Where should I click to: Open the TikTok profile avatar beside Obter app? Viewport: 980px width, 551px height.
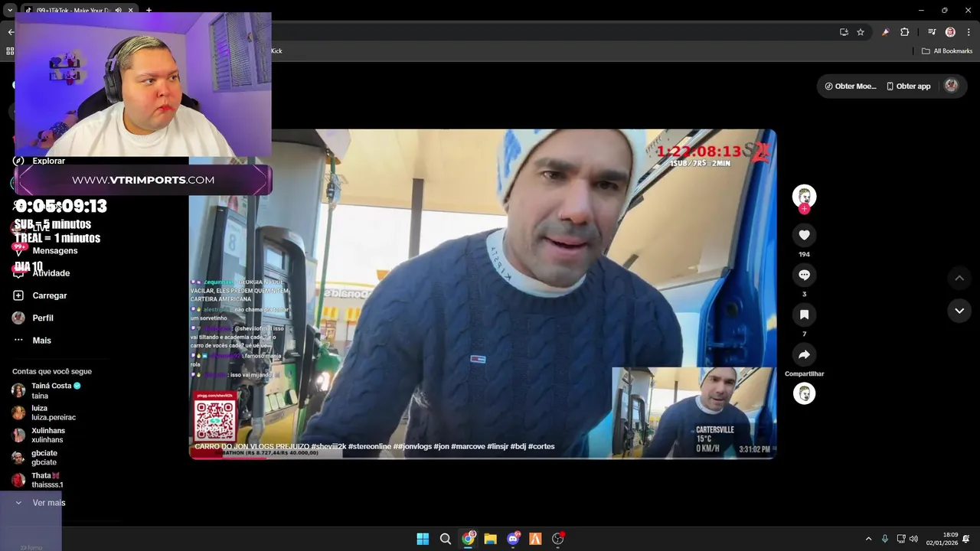coord(952,86)
